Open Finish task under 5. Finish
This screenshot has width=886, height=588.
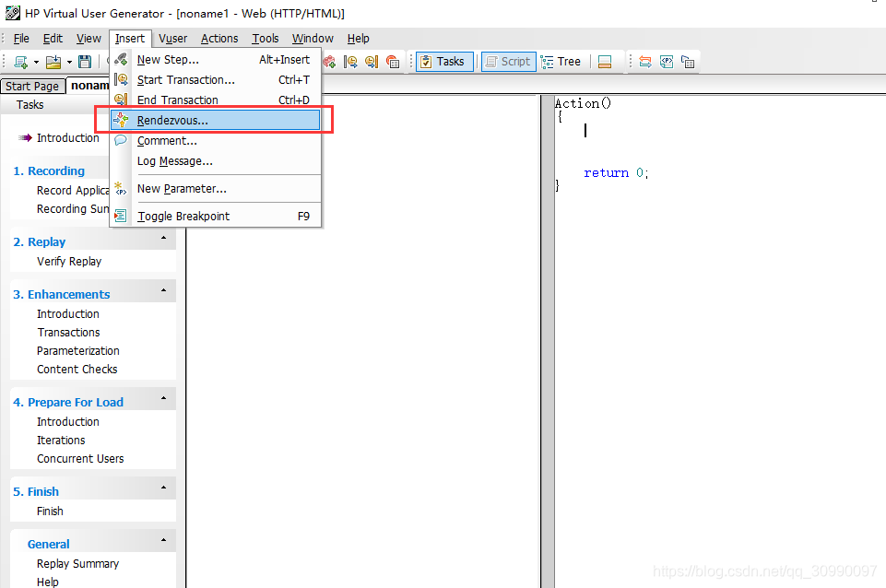pos(51,512)
